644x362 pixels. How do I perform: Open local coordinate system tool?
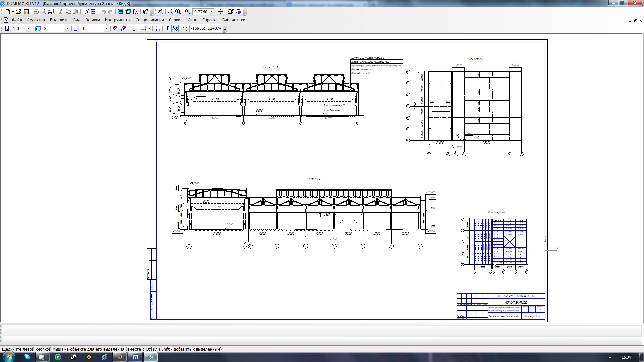pos(157,29)
